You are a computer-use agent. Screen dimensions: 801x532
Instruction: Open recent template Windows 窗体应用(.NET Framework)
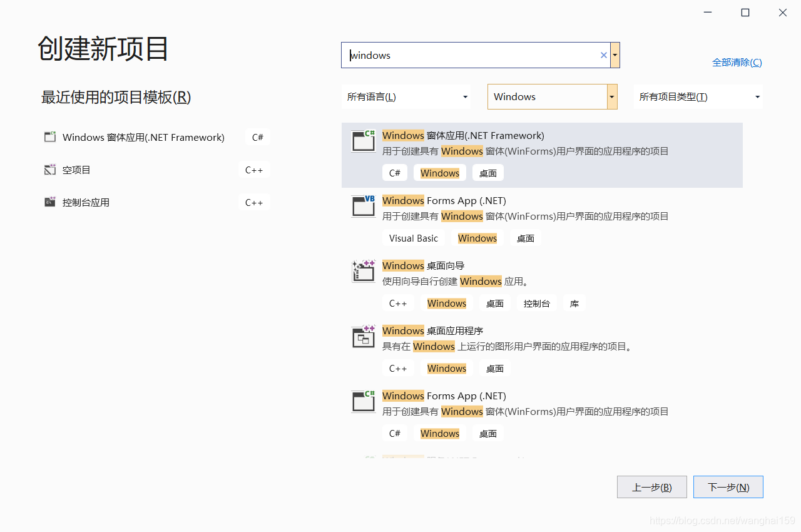point(156,137)
